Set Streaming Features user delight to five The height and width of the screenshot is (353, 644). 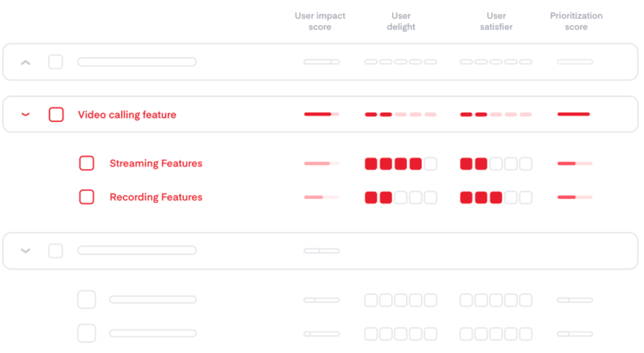click(x=430, y=164)
